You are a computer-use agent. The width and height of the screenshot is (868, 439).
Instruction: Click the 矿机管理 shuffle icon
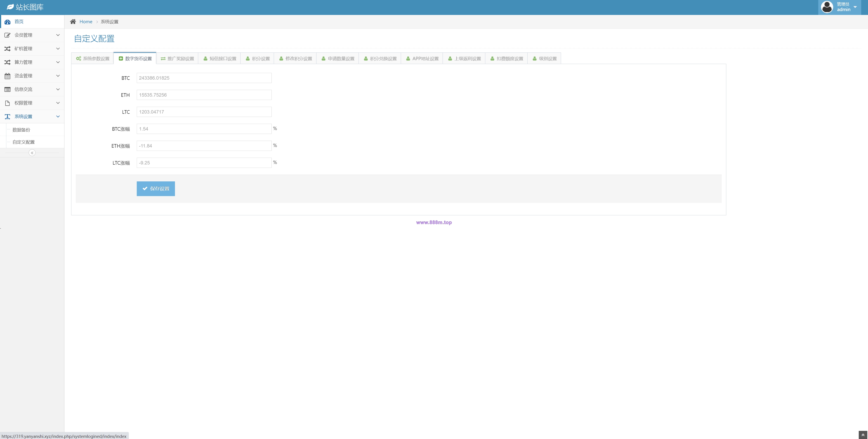click(x=7, y=49)
